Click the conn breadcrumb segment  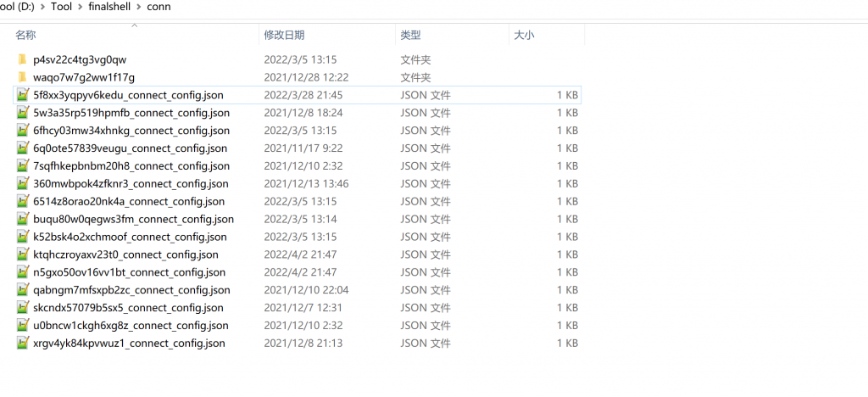[159, 7]
